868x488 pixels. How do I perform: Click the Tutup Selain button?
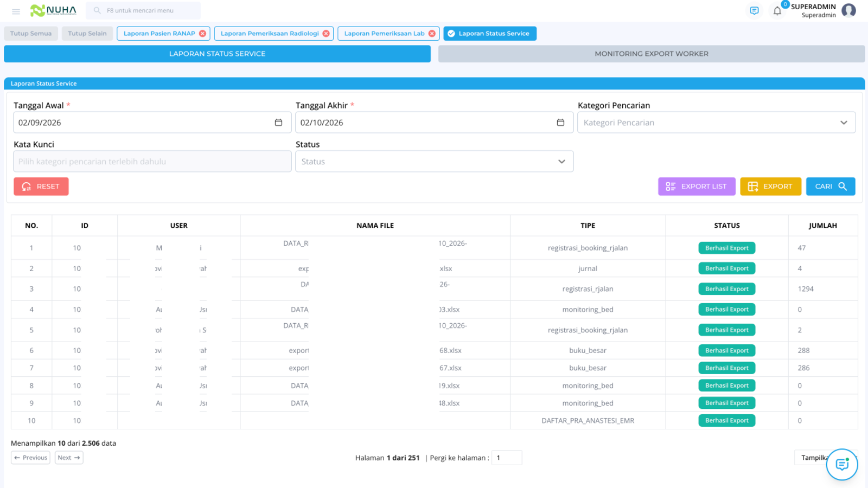[87, 34]
